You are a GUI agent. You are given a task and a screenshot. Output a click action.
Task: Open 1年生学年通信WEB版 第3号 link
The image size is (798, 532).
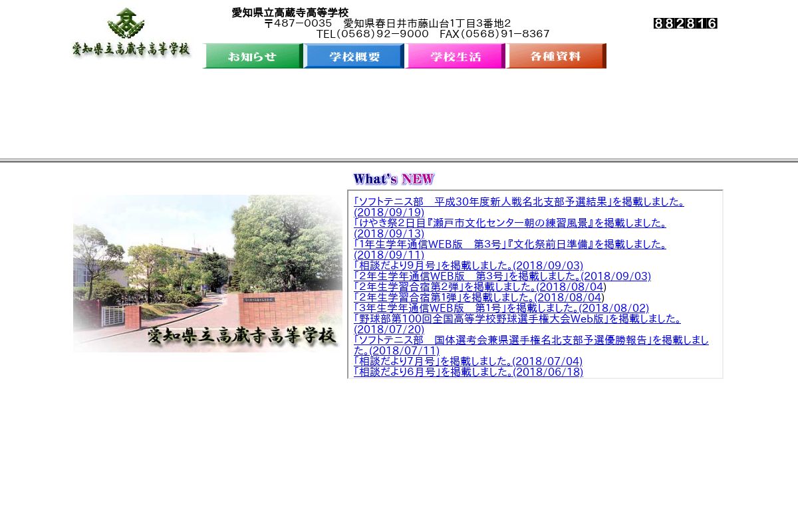[510, 249]
